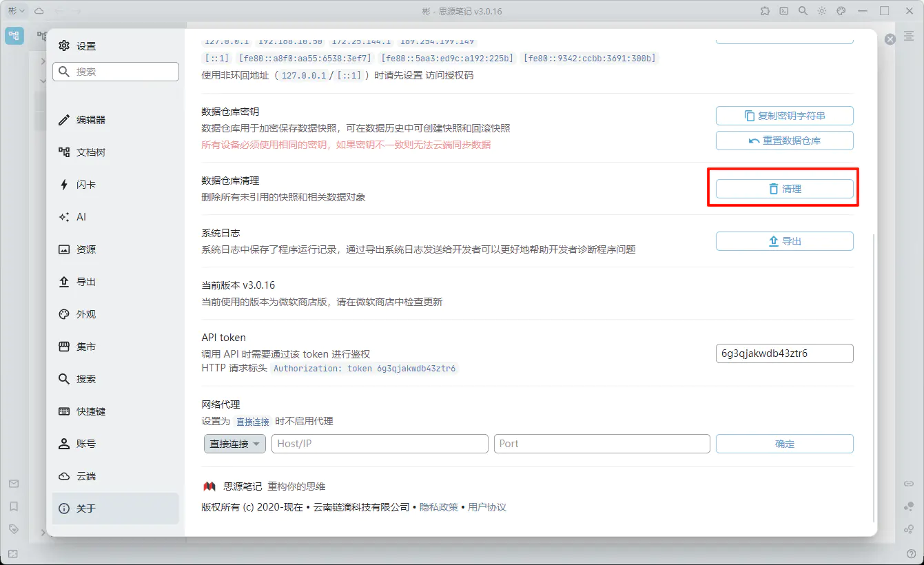Open the 用户协议 link

487,507
